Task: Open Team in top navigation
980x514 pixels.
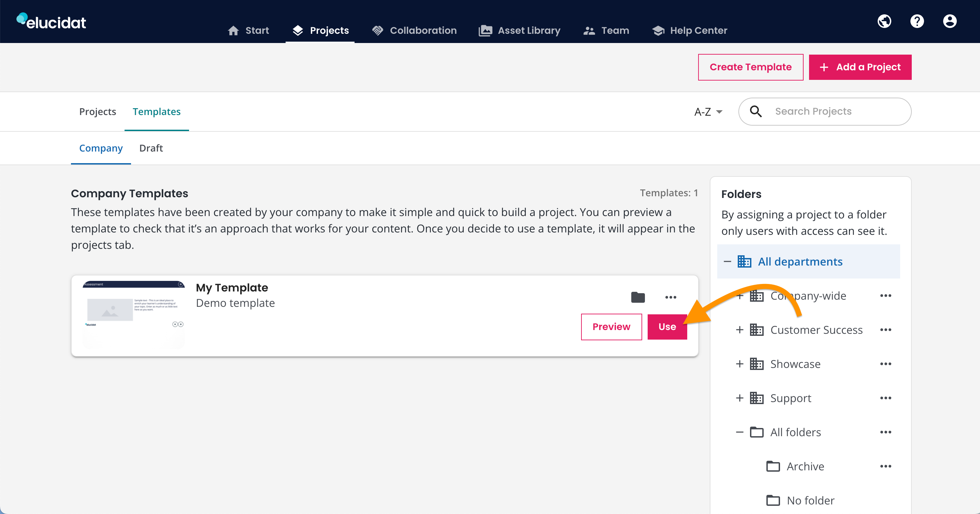Action: coord(606,30)
